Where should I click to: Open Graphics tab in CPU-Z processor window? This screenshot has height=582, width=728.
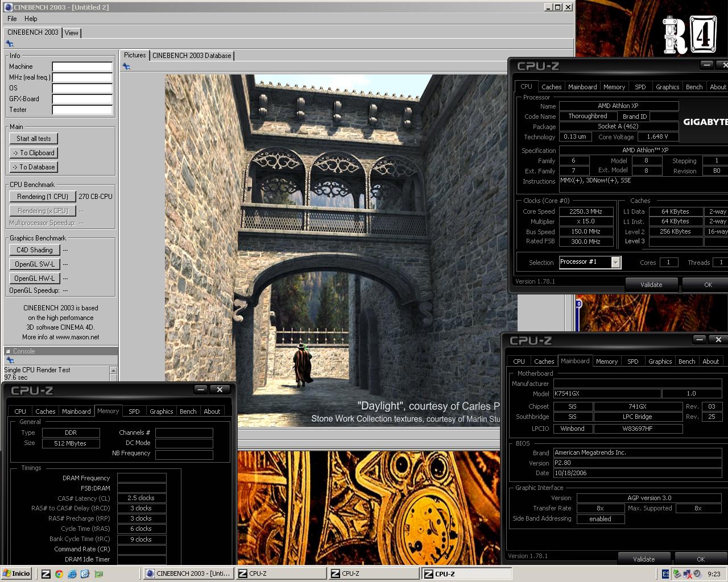667,87
